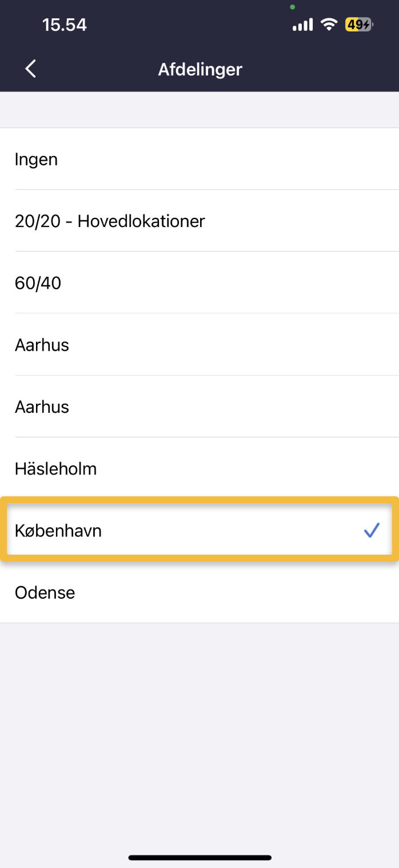Tap the Wi-Fi status icon
Screen dimensions: 399x868
(329, 25)
